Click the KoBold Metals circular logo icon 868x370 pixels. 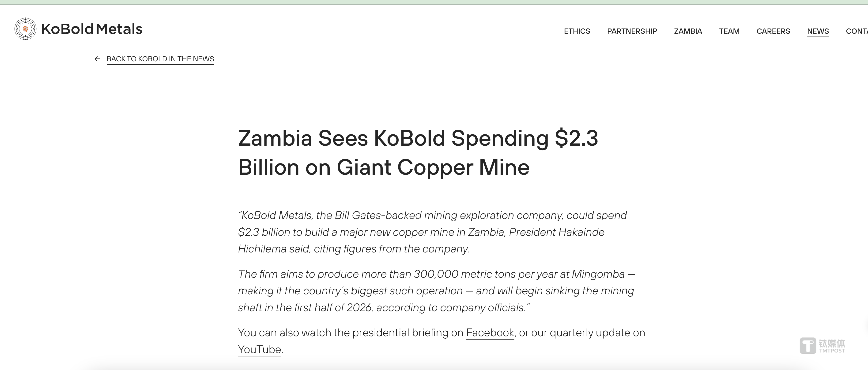[25, 29]
